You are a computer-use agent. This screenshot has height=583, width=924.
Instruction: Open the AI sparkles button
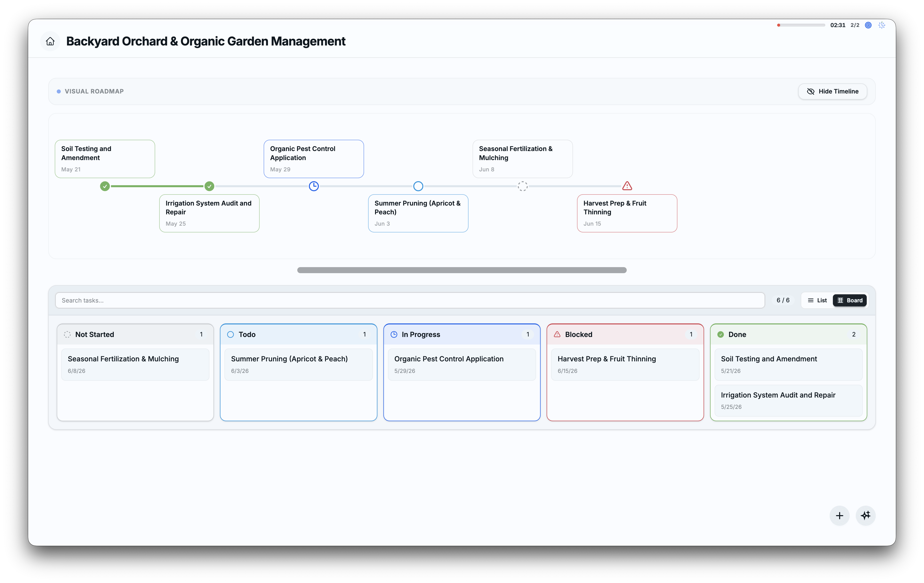866,515
